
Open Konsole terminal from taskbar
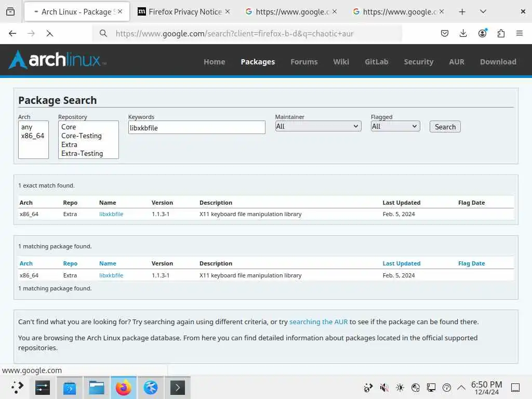pos(178,388)
